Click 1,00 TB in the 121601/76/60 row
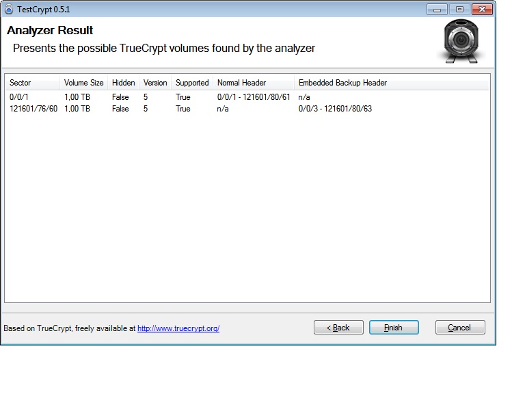 (x=77, y=109)
